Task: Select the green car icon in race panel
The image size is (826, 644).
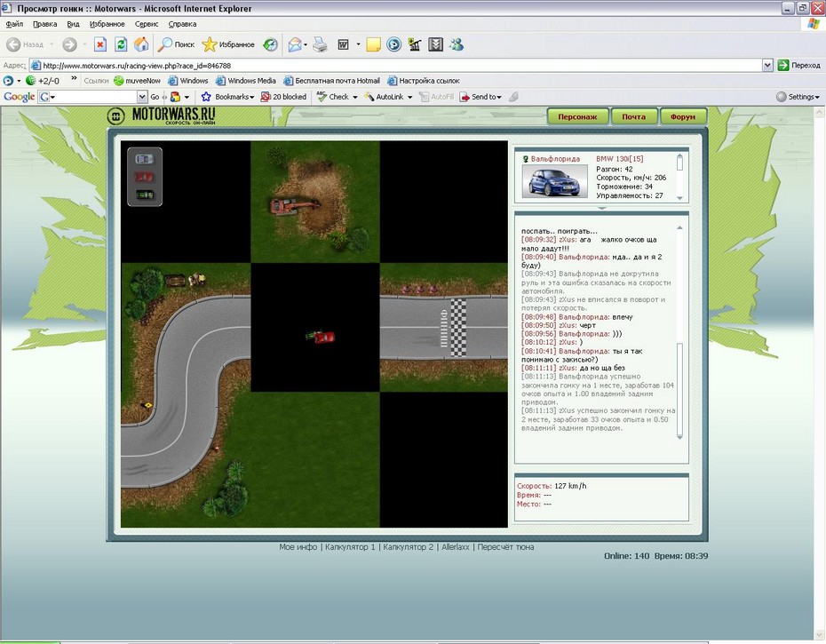Action: [144, 194]
